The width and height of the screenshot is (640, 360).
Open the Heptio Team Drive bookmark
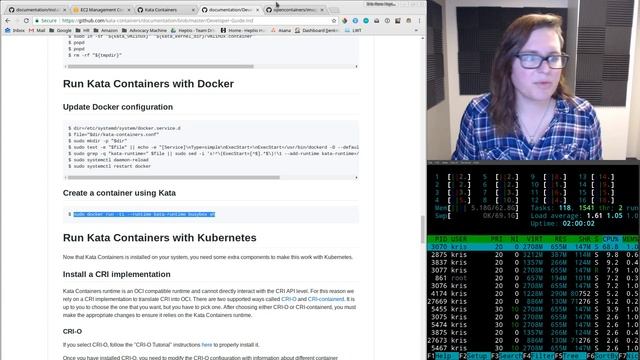click(193, 30)
